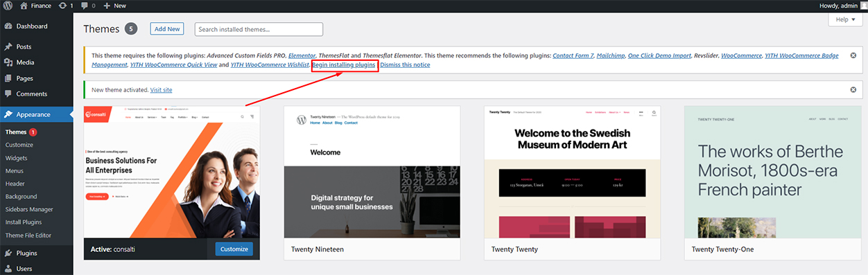Dismiss the New theme activated notice
This screenshot has width=868, height=275.
pyautogui.click(x=853, y=90)
